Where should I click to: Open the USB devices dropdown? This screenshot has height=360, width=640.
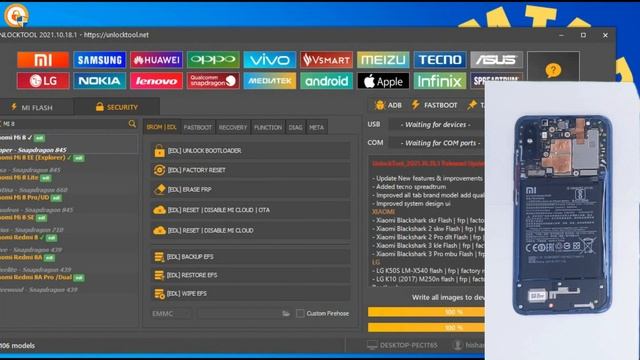click(x=436, y=124)
